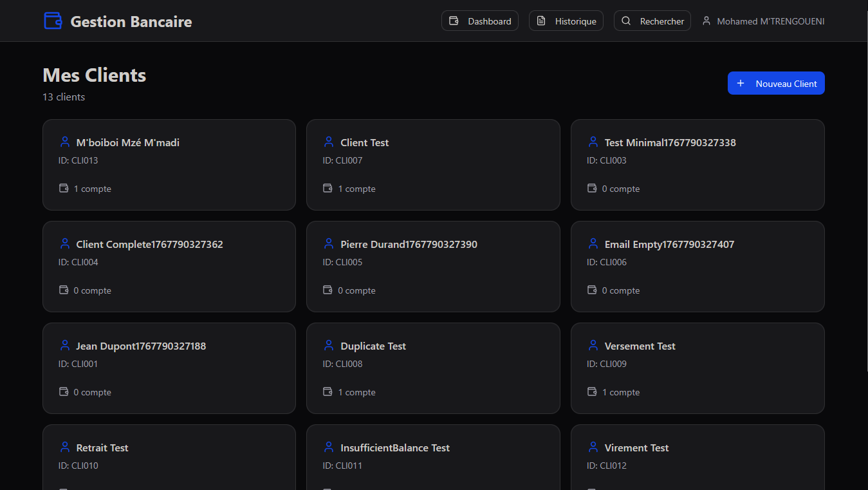Click the person icon beside Versement Test

(593, 346)
